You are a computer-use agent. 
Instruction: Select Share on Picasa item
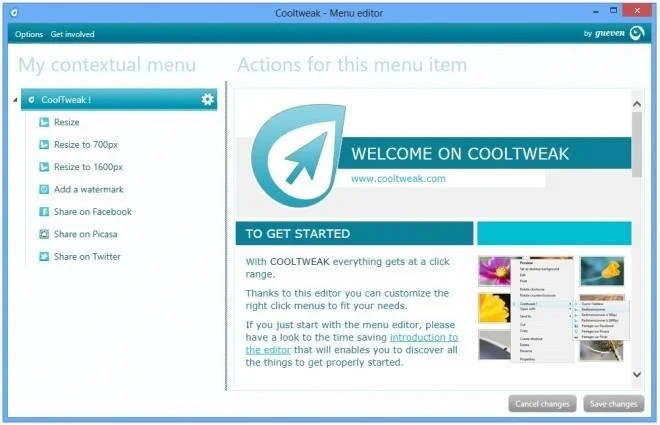pyautogui.click(x=85, y=234)
